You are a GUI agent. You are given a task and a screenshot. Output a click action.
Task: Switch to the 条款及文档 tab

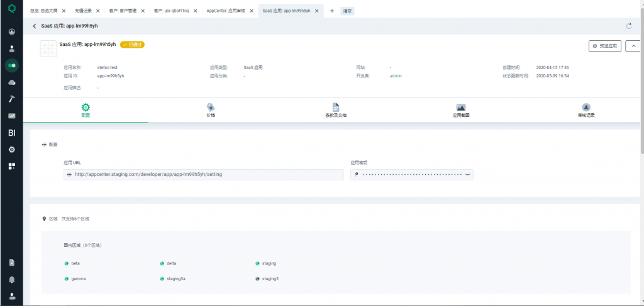pyautogui.click(x=336, y=111)
